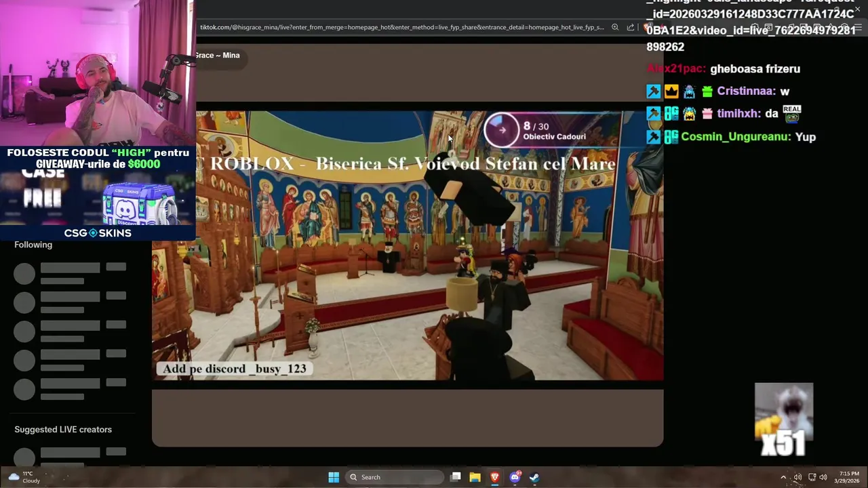Click the streamer name 'Grace ~ Mina'
This screenshot has height=488, width=868.
[x=217, y=56]
